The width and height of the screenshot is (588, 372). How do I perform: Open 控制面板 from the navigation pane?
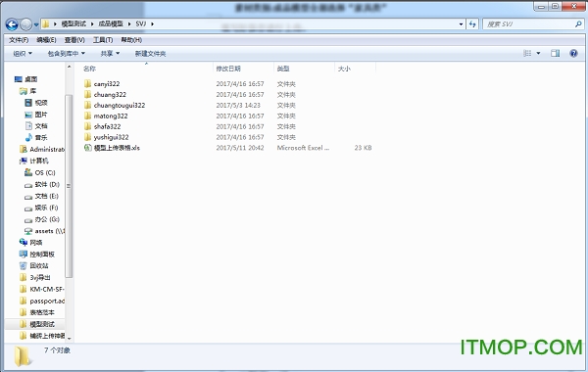click(42, 254)
